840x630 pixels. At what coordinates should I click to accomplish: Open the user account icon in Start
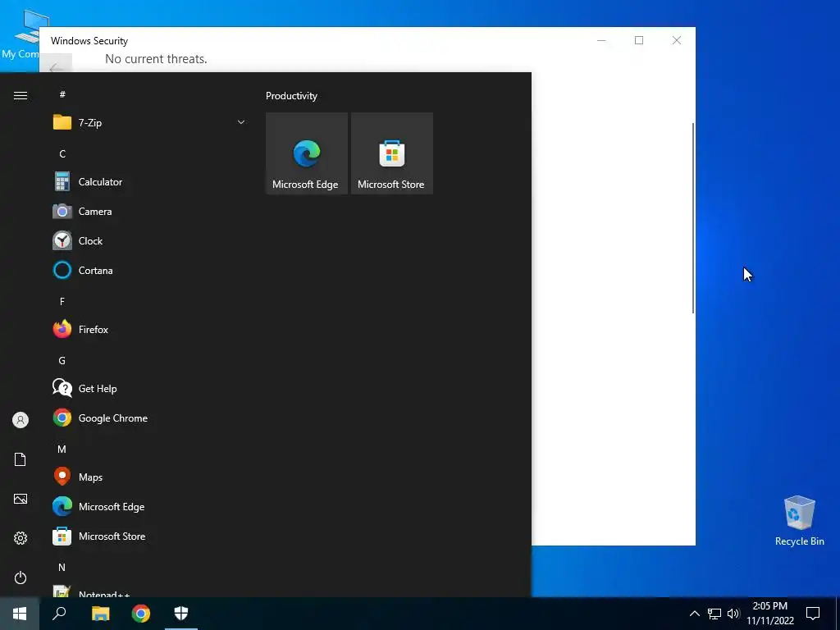[21, 419]
